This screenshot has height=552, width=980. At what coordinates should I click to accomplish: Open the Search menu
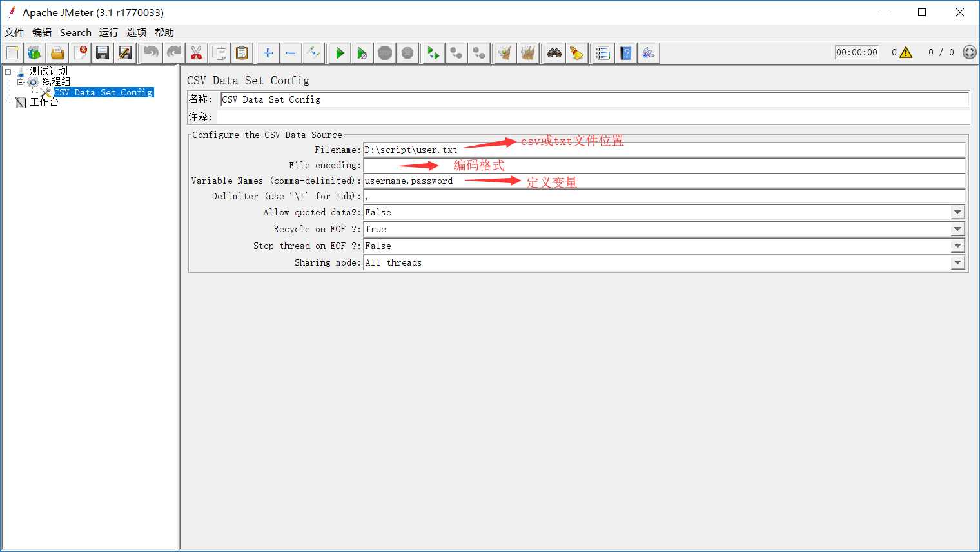tap(75, 32)
